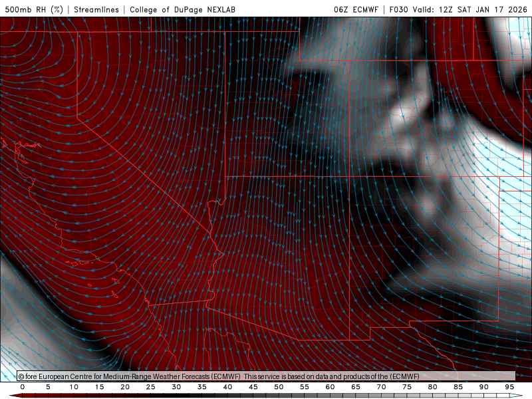The height and width of the screenshot is (399, 532).
Task: Click the ECMWF copyright notice banner
Action: click(x=267, y=376)
